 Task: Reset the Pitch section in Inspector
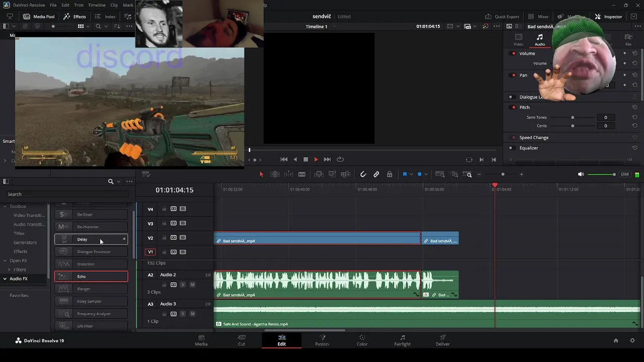pyautogui.click(x=635, y=107)
